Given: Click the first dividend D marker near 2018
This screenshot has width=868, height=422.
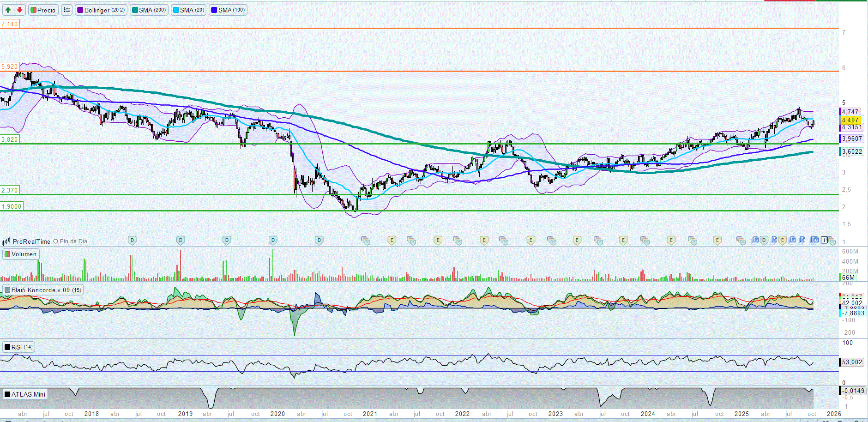Looking at the screenshot, I should tap(132, 240).
